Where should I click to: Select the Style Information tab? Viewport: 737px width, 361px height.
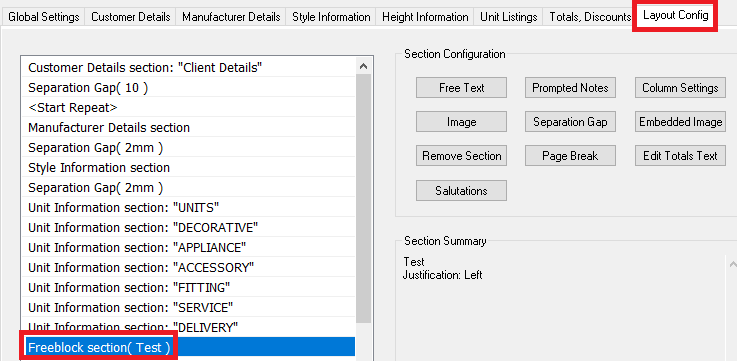pos(331,17)
